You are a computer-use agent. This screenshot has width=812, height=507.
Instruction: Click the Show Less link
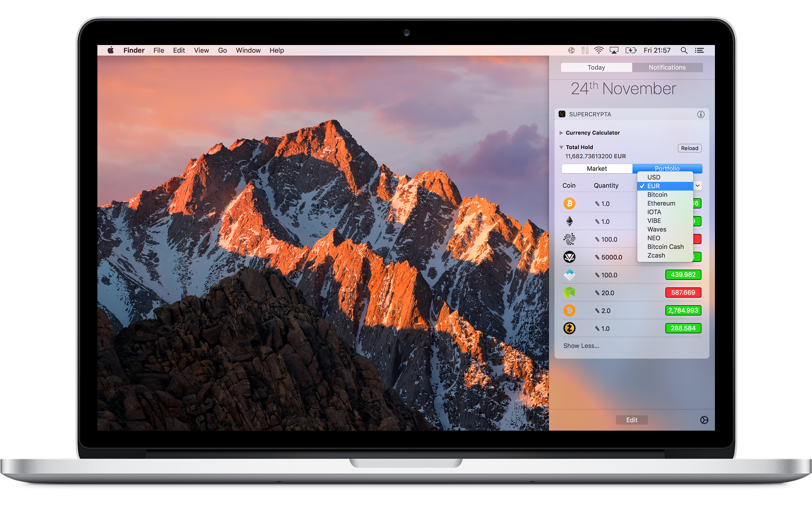(581, 346)
